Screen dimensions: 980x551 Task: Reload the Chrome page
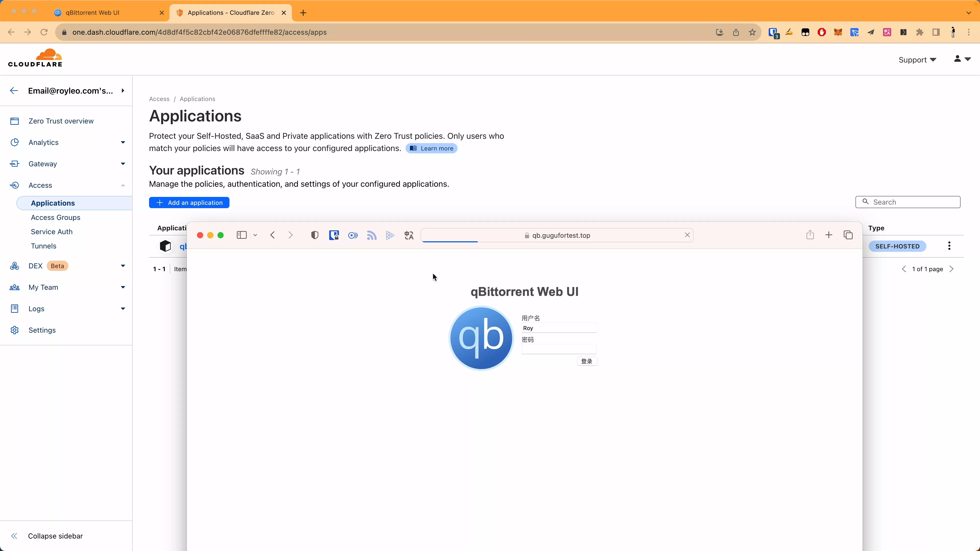click(44, 32)
